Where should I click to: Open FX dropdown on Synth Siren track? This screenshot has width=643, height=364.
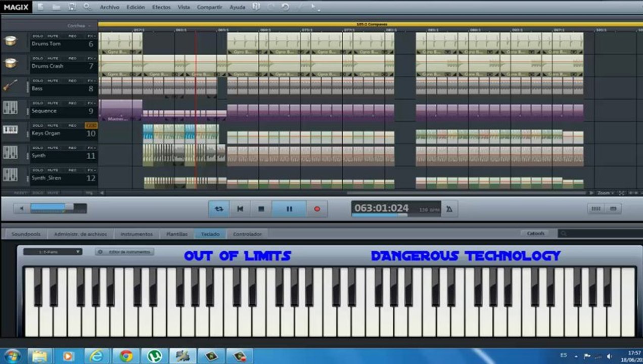[90, 170]
